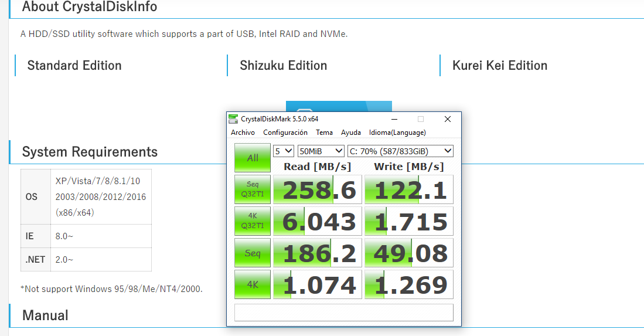Open the Tema menu
Image resolution: width=644 pixels, height=336 pixels.
coord(324,133)
